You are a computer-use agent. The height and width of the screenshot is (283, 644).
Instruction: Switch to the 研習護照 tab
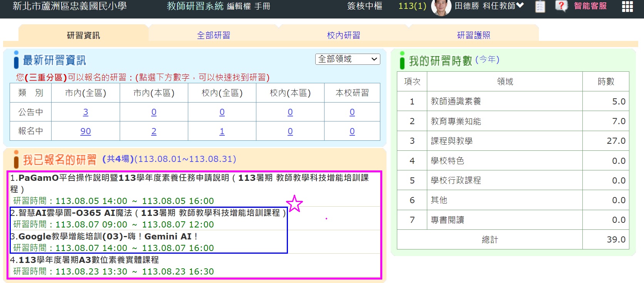[x=474, y=35]
